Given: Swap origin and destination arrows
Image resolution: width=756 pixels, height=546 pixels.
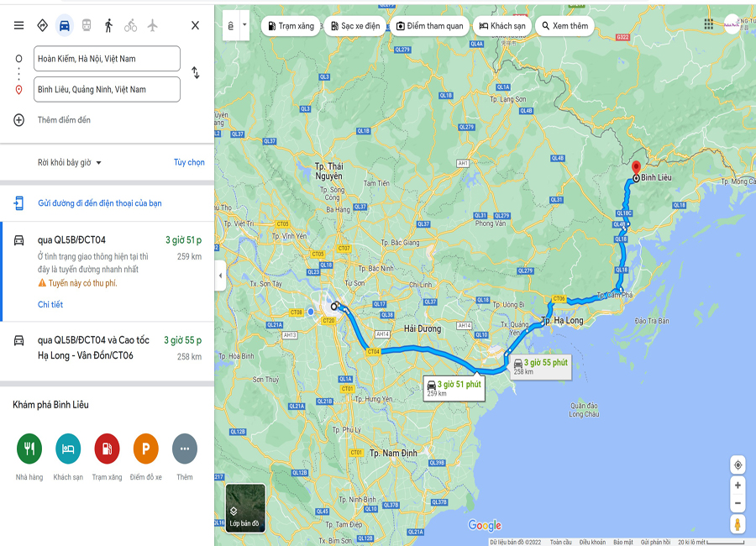Looking at the screenshot, I should (x=195, y=73).
